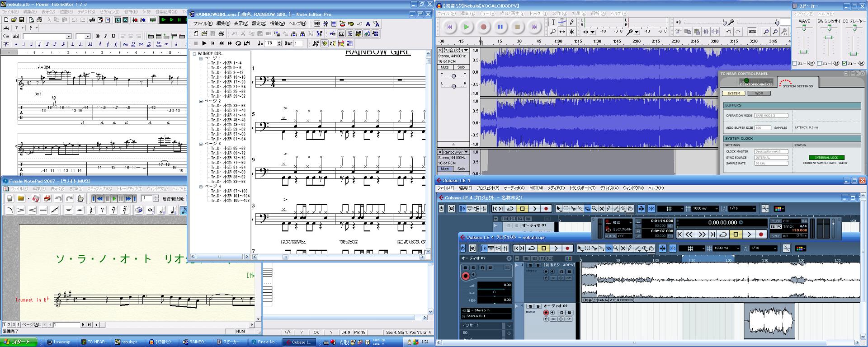Screen dimensions: 868x347
Task: Click the SYSTEM button in TC Near Controlpanel
Action: tap(734, 94)
